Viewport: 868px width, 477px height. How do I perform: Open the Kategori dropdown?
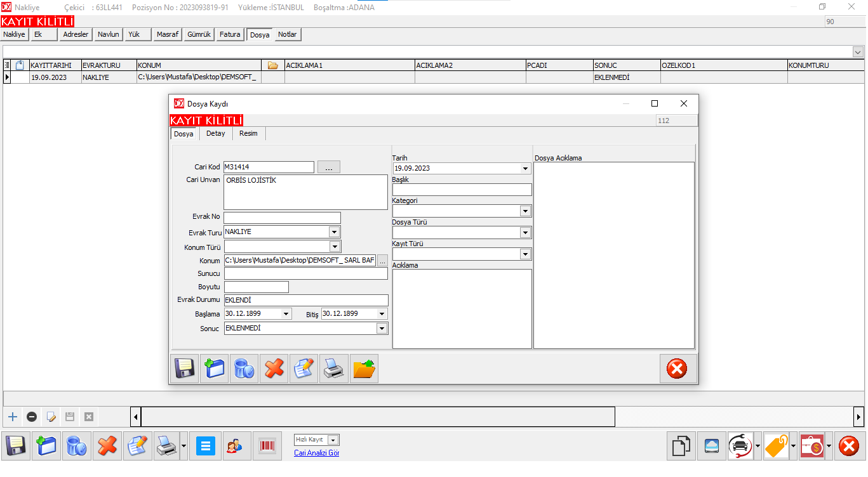pos(525,211)
